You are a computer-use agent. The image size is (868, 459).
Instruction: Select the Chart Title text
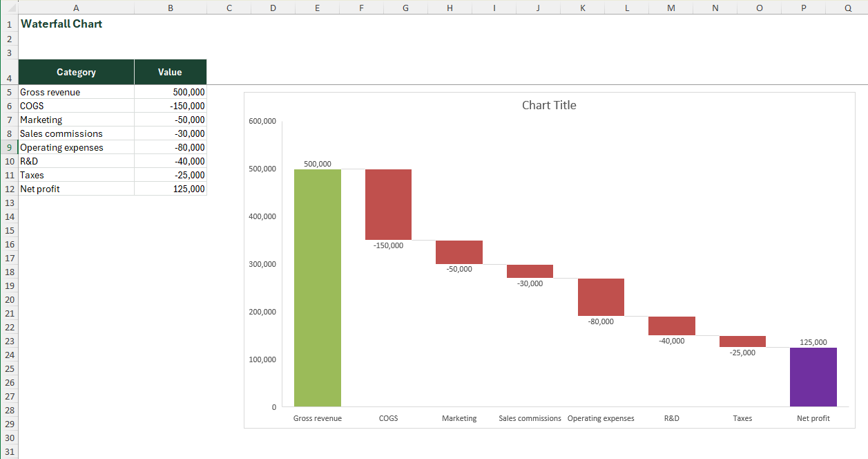click(x=549, y=105)
